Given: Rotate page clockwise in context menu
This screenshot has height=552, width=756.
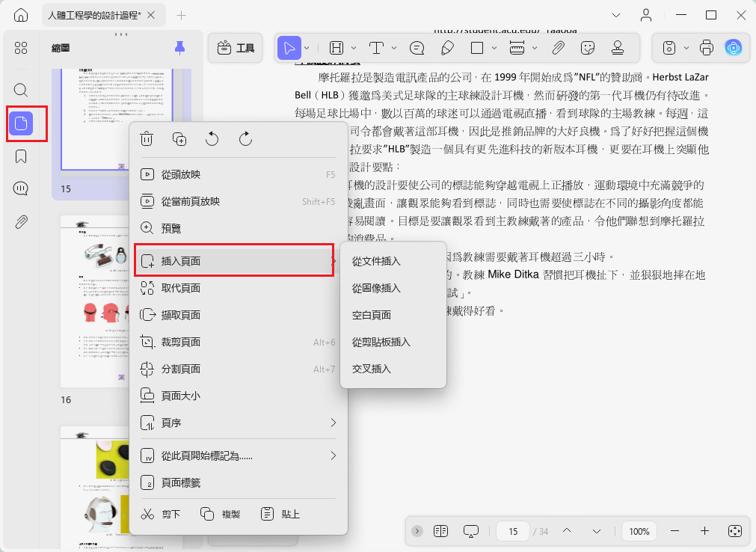Looking at the screenshot, I should point(245,139).
